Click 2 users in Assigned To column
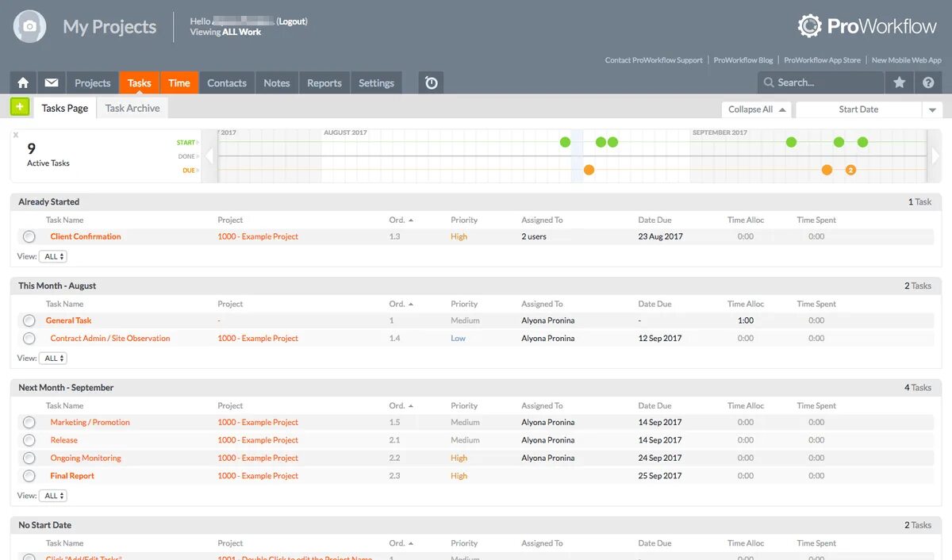This screenshot has width=952, height=560. (534, 236)
